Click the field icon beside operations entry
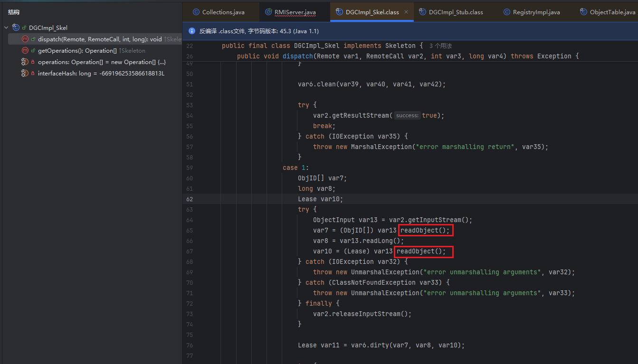This screenshot has width=638, height=364. (x=25, y=62)
